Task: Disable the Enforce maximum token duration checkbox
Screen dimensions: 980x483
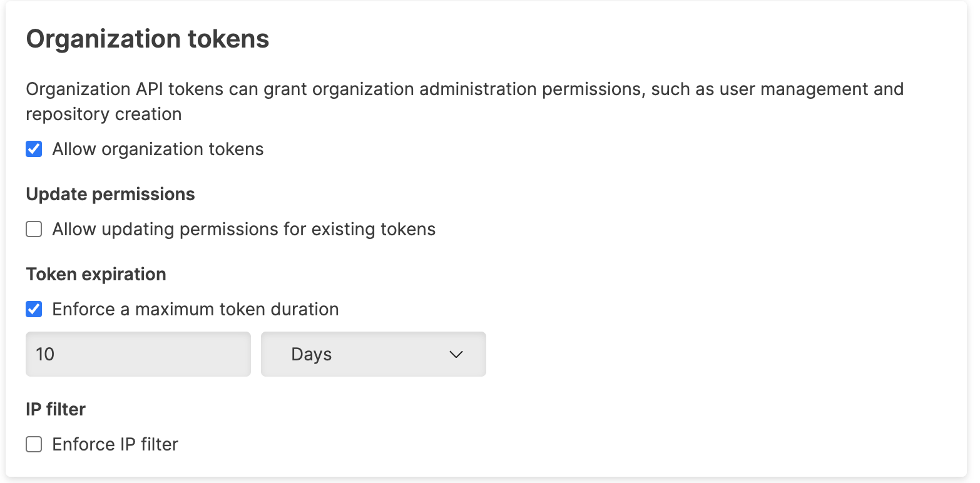Action: 34,310
